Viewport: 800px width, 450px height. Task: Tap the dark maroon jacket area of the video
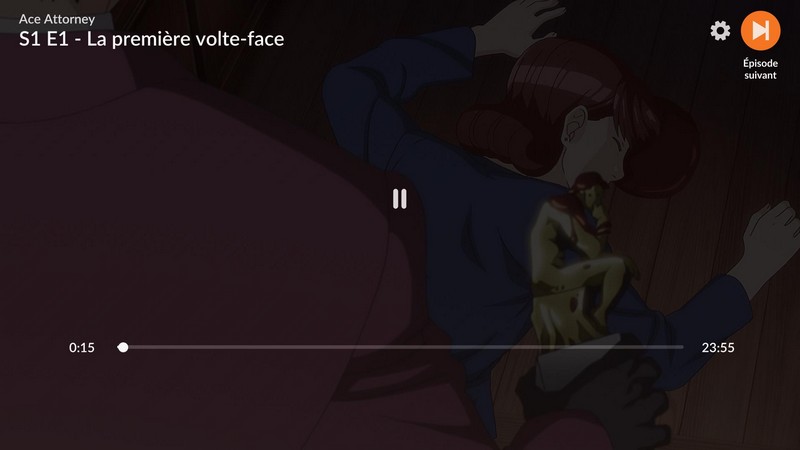point(179,255)
